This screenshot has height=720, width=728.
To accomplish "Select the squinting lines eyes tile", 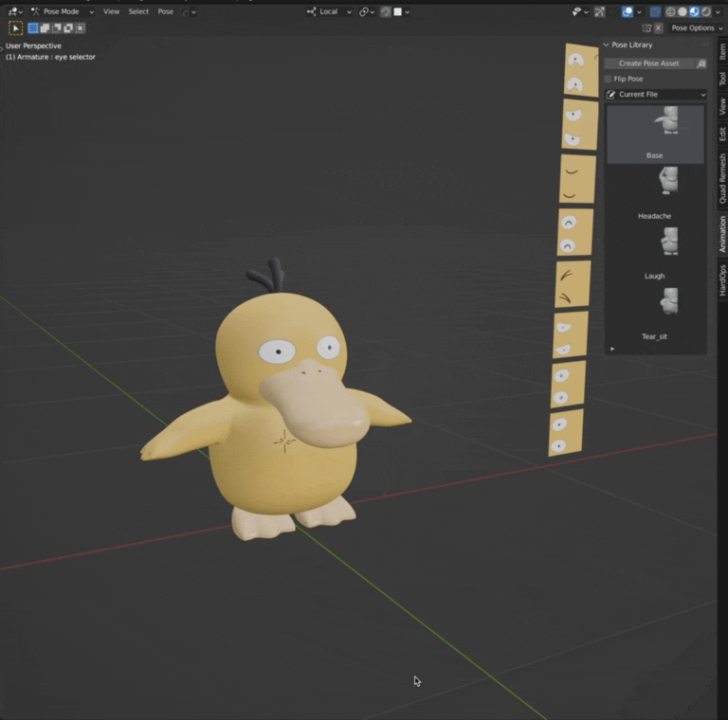I will (x=573, y=284).
